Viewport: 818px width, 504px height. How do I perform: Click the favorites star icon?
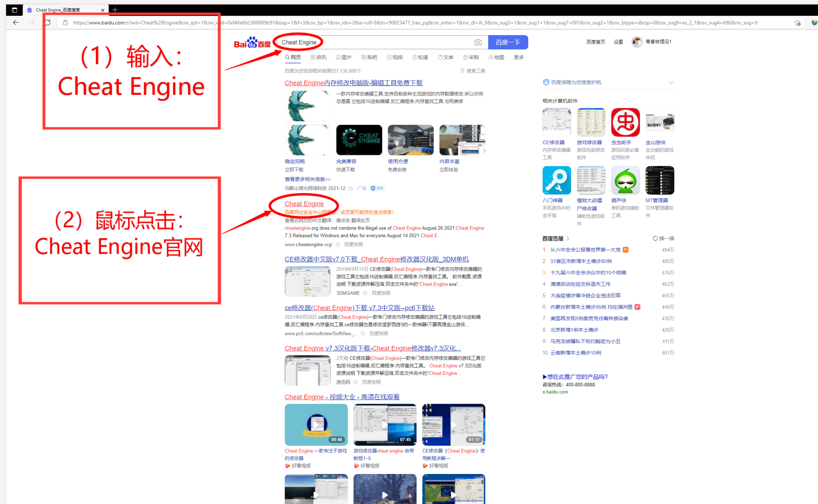797,23
